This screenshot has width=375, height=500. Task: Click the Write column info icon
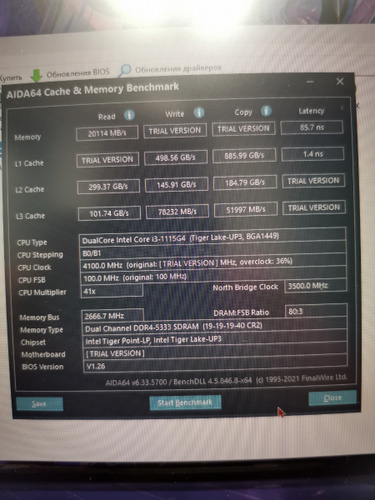pos(199,113)
